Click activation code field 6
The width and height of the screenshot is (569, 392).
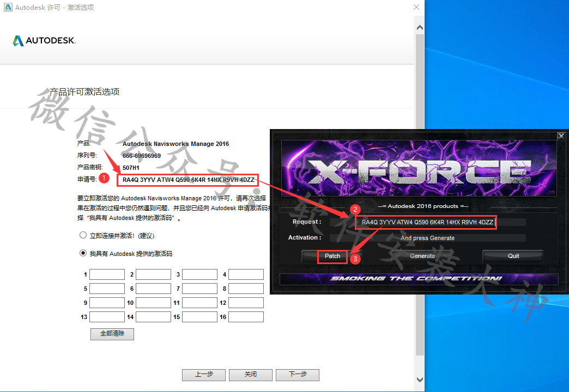coord(154,289)
